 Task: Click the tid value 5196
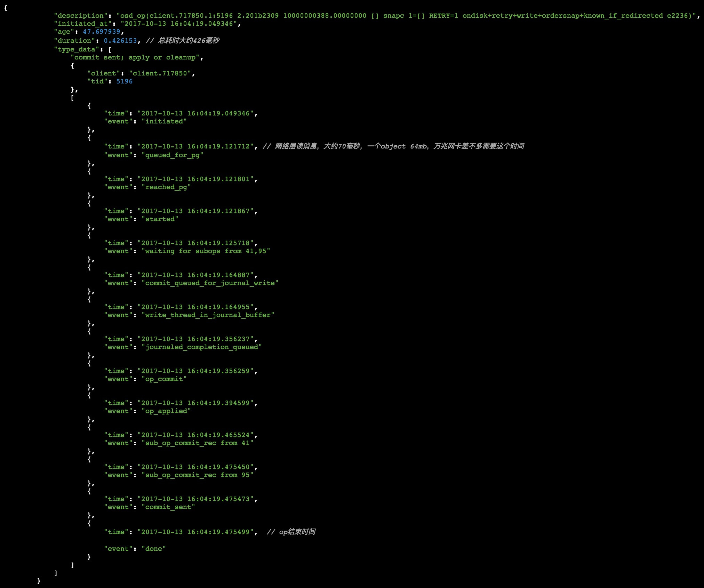(x=124, y=81)
